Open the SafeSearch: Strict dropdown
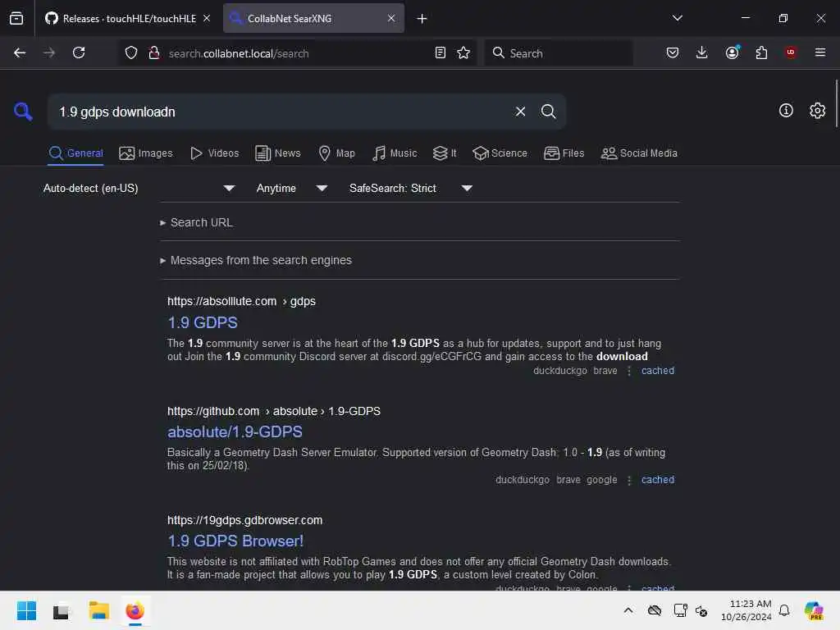 tap(411, 188)
